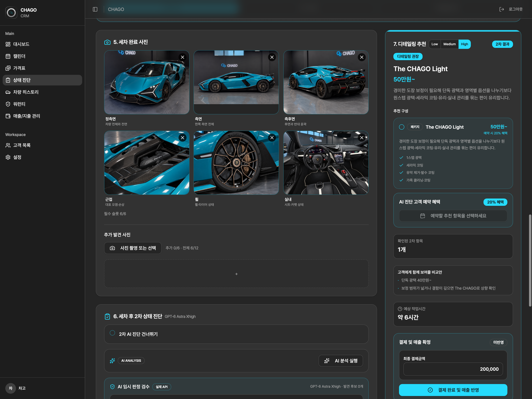Image resolution: width=532 pixels, height=399 pixels.
Task: Enable 2차 AI 진단 건너뛰기 option
Action: (112, 333)
